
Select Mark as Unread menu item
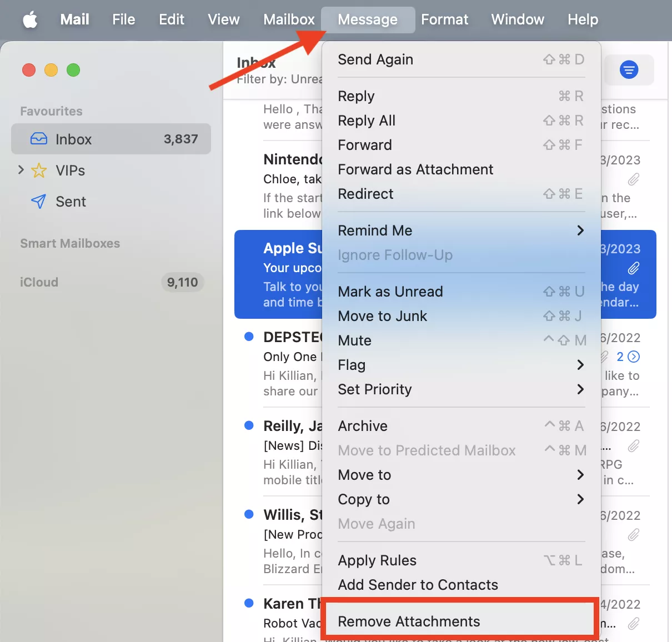[x=390, y=292]
